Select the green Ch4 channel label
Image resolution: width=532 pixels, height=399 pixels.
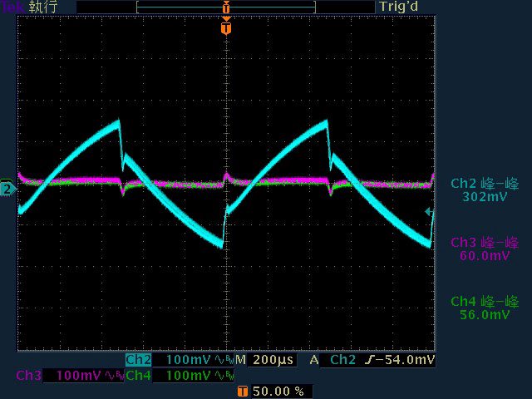139,376
